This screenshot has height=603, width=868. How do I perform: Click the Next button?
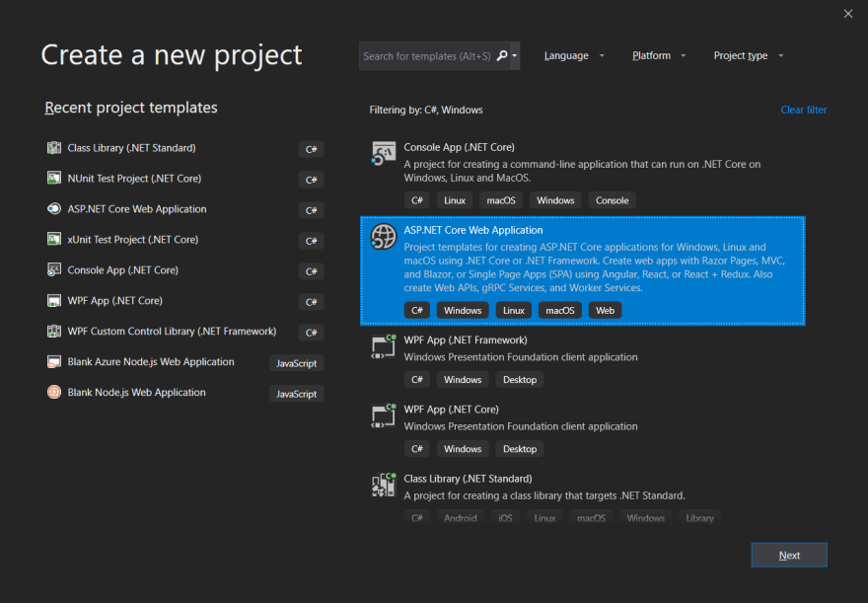point(789,555)
